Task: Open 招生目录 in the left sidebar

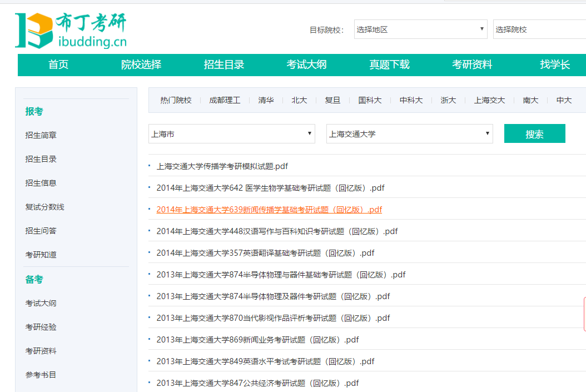Action: click(x=41, y=159)
